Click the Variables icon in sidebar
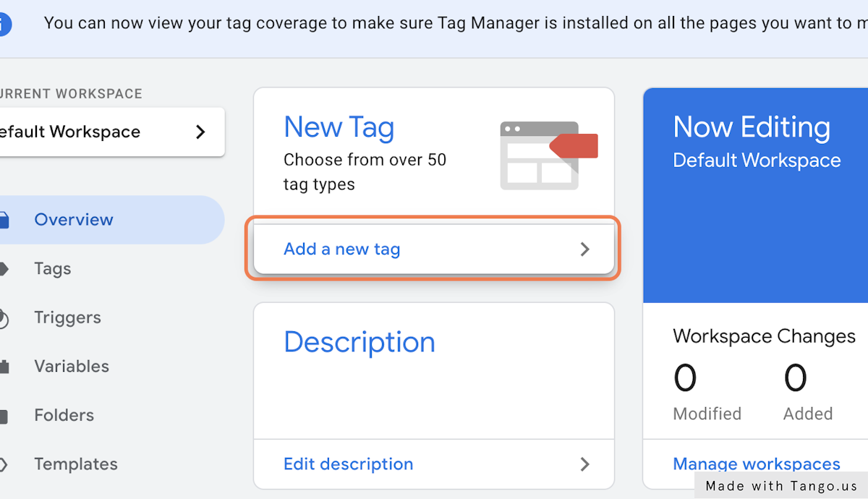Screen dimensions: 868x499 click(x=4, y=367)
